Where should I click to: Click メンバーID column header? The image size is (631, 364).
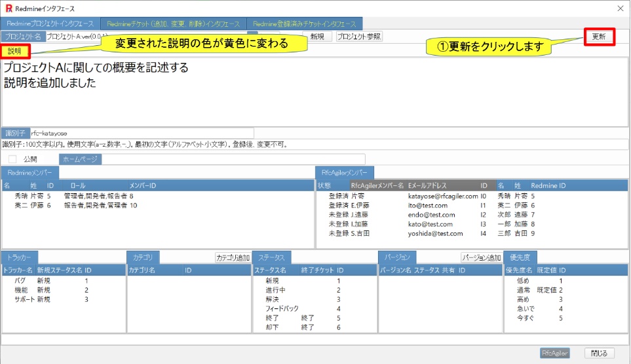(x=142, y=185)
